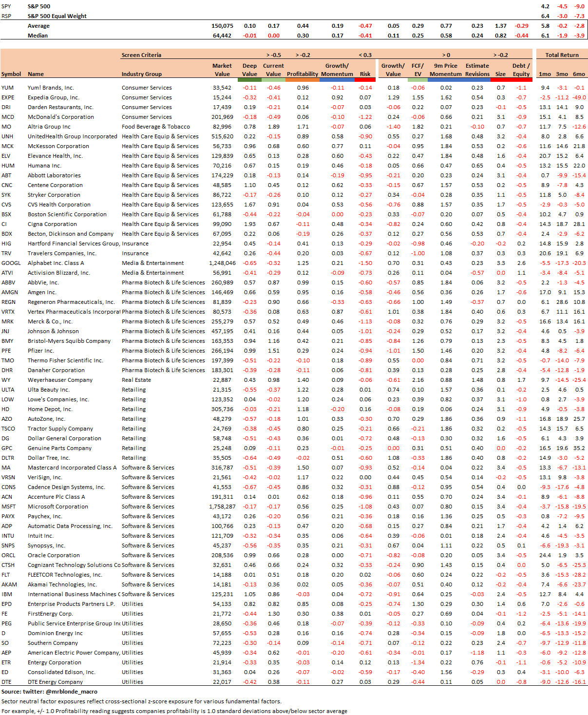Click the Profitability column header
This screenshot has width=588, height=715.
coord(303,74)
